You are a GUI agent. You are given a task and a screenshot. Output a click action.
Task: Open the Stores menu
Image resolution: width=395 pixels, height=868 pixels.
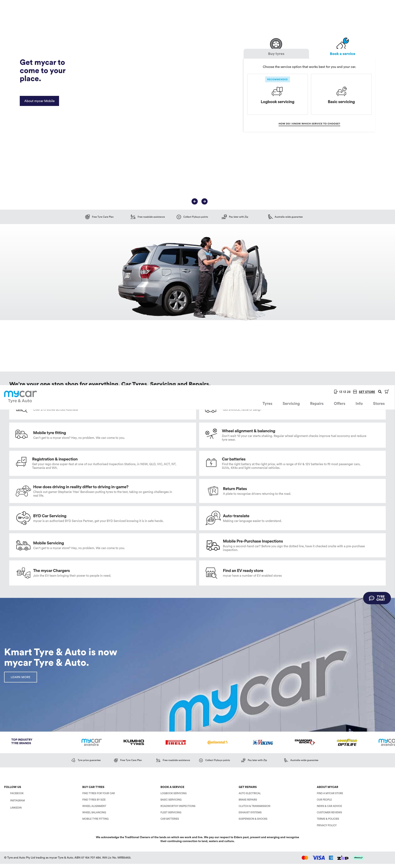pyautogui.click(x=379, y=403)
